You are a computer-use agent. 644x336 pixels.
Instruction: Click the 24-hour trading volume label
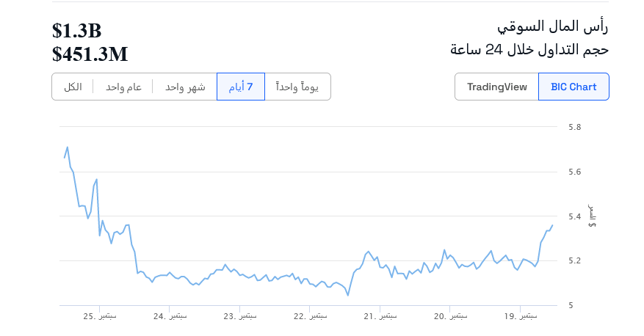529,50
